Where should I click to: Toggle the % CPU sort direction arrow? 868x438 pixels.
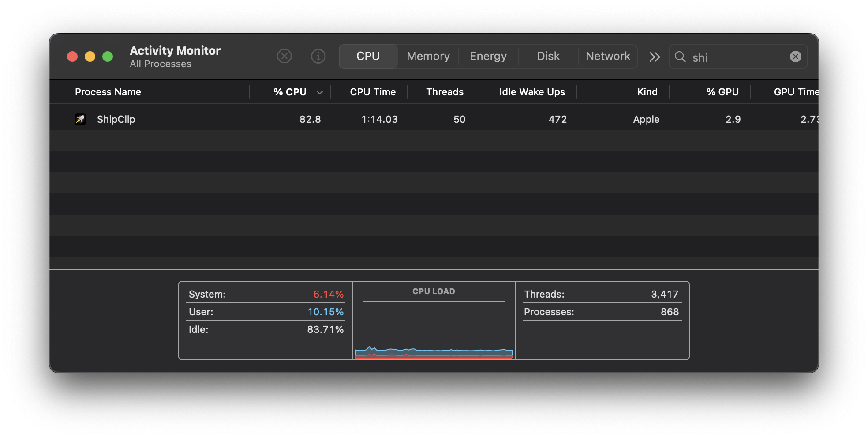[320, 92]
